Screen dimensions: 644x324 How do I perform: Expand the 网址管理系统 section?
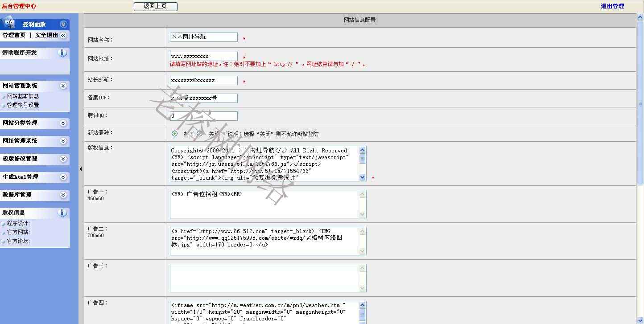coord(63,141)
